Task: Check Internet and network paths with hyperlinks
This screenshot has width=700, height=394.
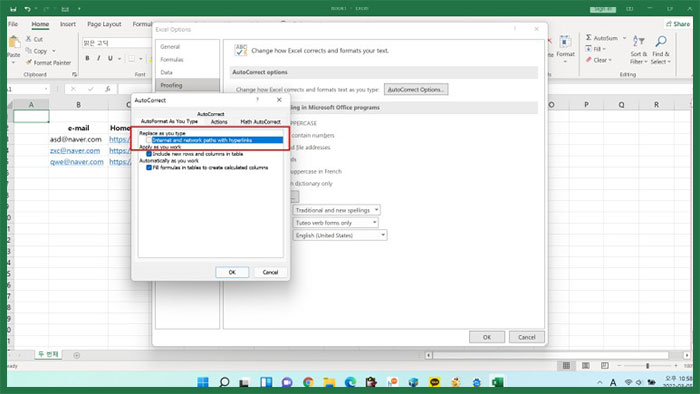Action: click(x=149, y=140)
